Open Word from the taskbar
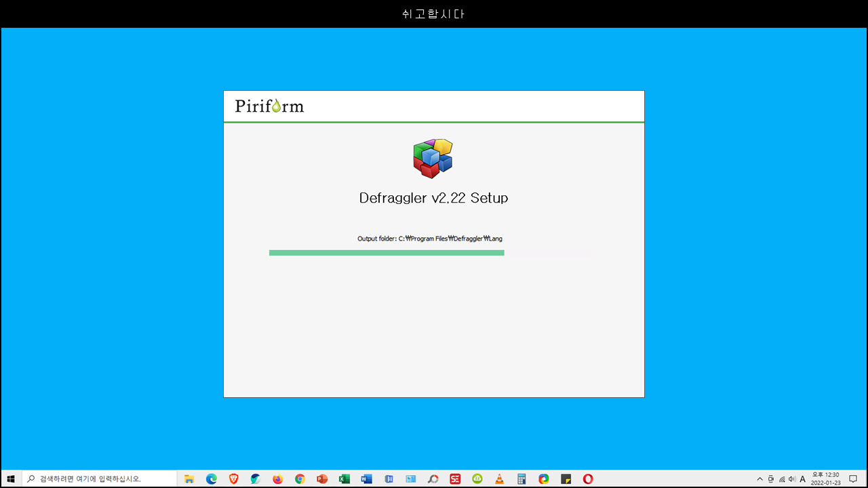 (x=366, y=479)
